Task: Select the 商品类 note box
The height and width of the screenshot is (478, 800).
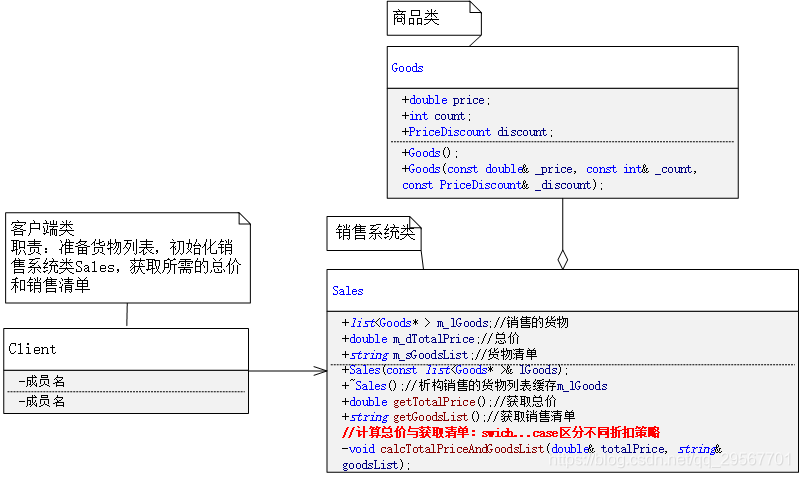Action: tap(434, 18)
